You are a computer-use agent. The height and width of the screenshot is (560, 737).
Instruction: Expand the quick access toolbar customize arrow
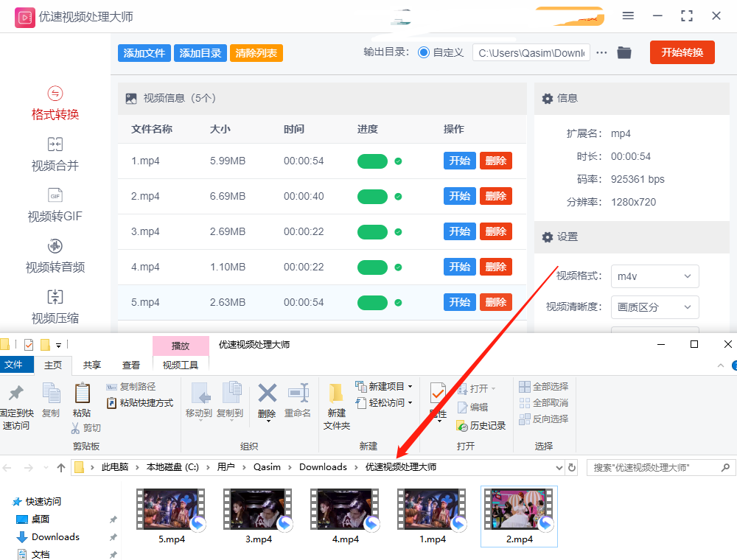coord(58,346)
